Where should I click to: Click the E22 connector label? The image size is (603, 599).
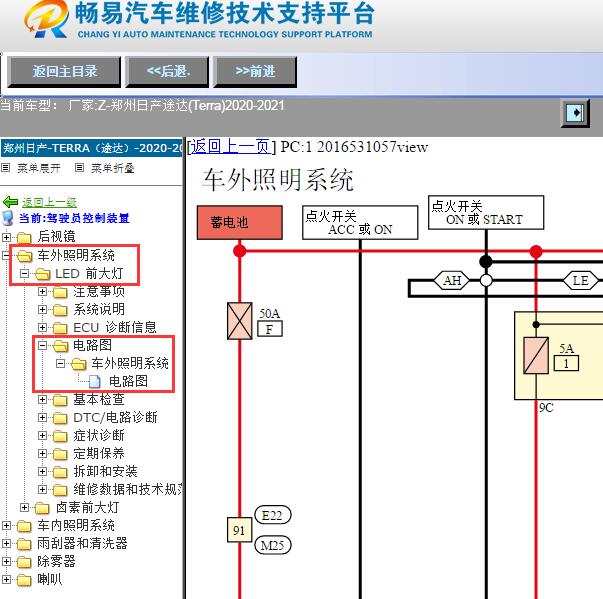(x=272, y=515)
